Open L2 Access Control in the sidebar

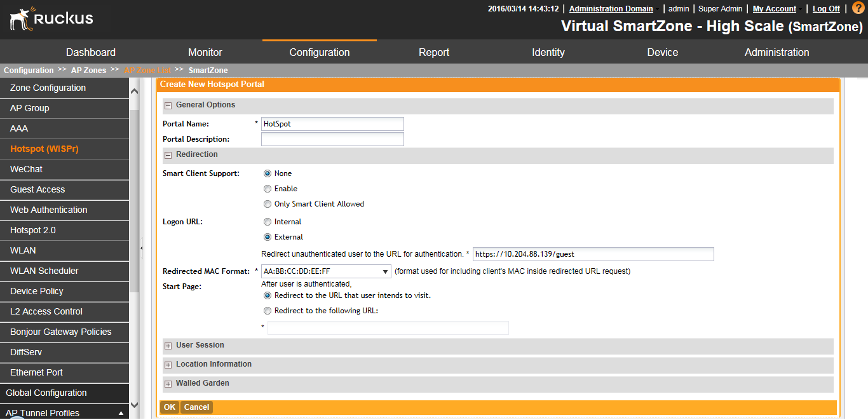[64, 312]
